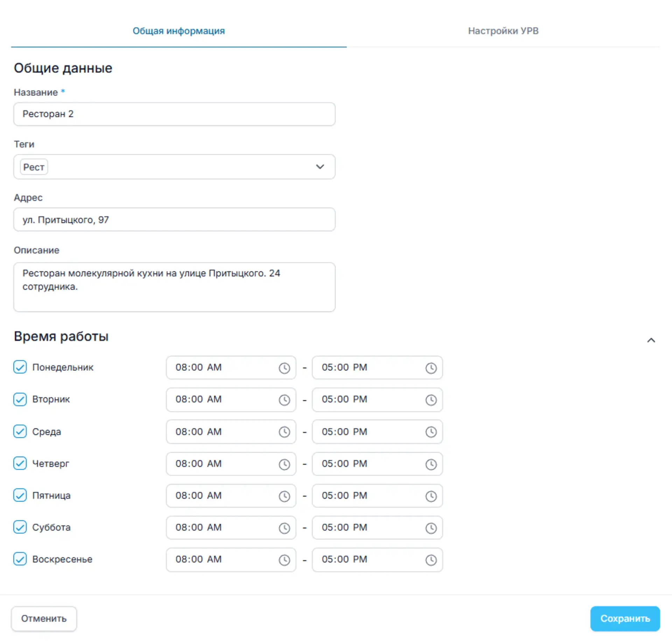Viewport: 672px width, 641px height.
Task: Open time picker for Tuesday end time
Action: [x=431, y=400]
